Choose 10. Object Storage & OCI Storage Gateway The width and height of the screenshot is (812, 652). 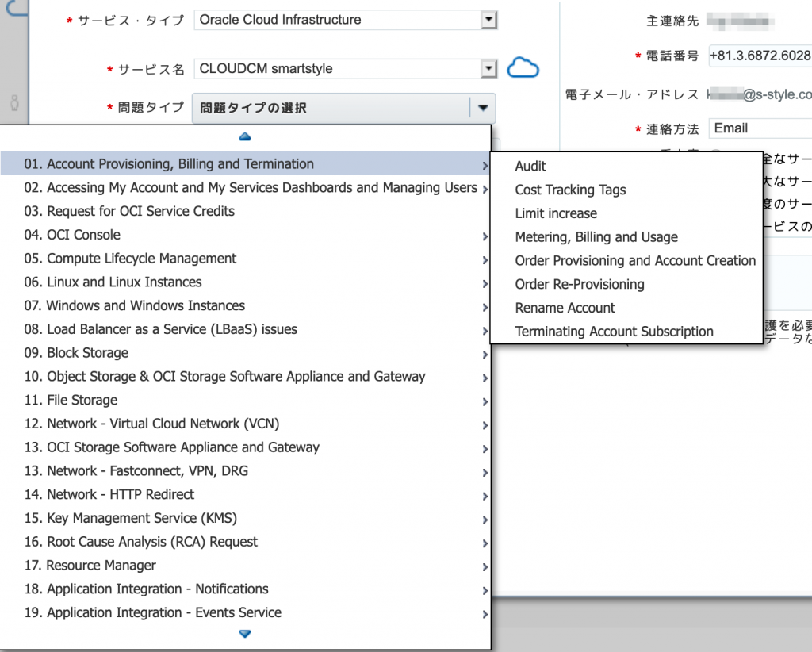[246, 377]
